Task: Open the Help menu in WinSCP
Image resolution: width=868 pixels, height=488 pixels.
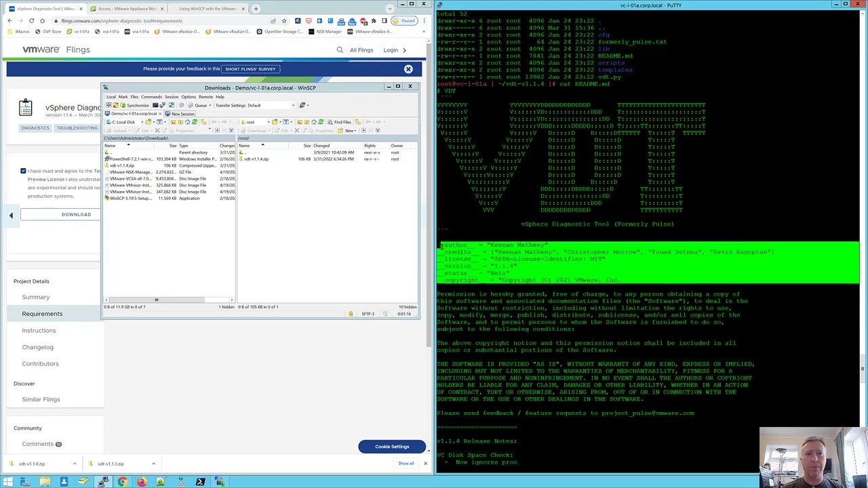Action: [x=220, y=97]
